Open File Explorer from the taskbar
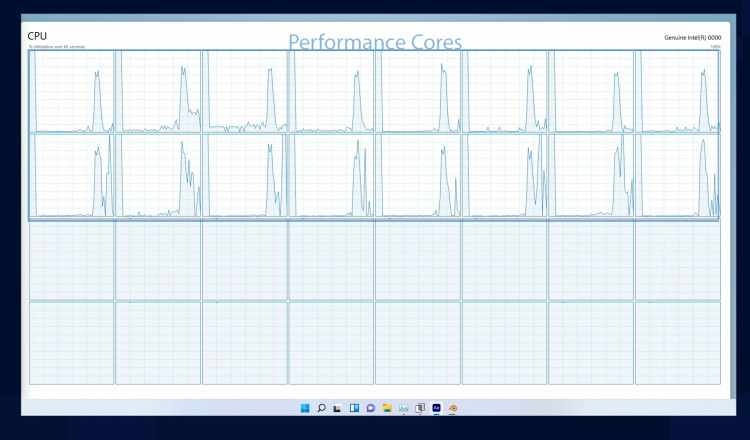 [x=387, y=408]
